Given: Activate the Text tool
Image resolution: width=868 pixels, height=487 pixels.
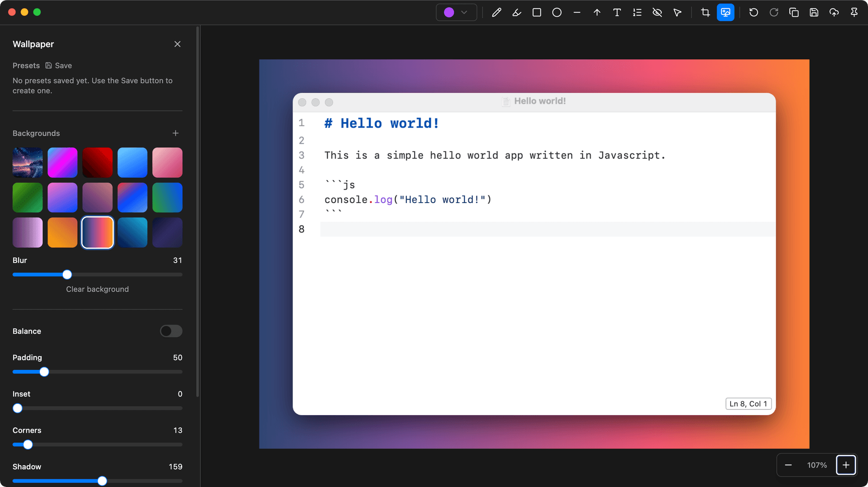Looking at the screenshot, I should (x=617, y=13).
